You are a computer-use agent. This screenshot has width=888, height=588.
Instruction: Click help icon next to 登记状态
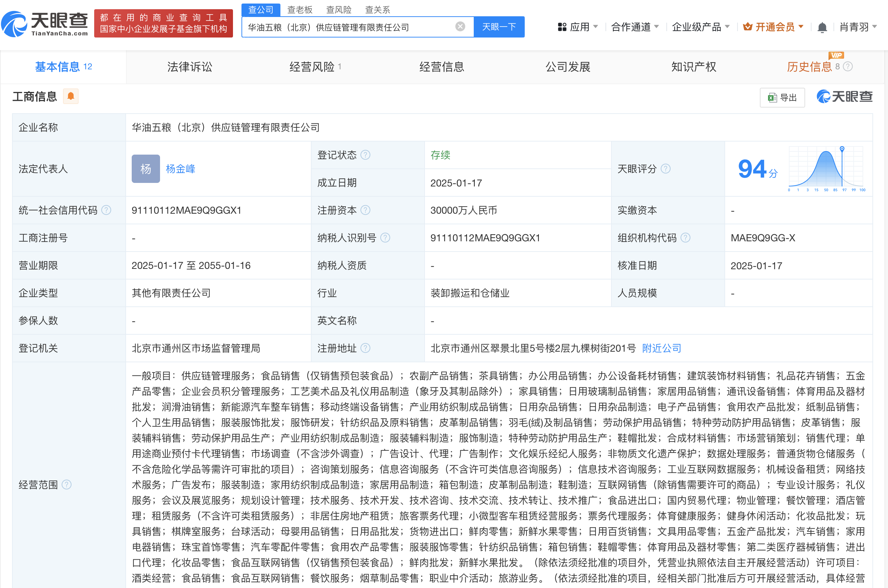[365, 155]
